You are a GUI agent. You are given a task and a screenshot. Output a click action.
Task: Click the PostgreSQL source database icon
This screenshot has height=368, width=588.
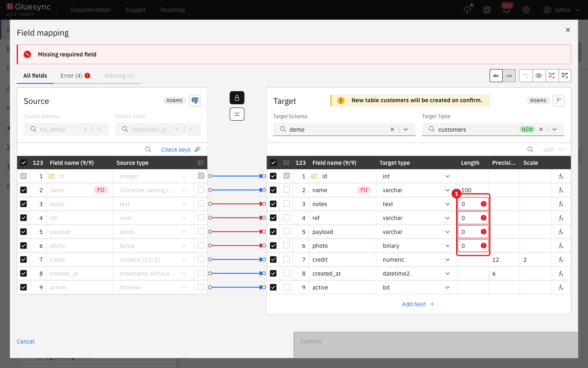(195, 101)
